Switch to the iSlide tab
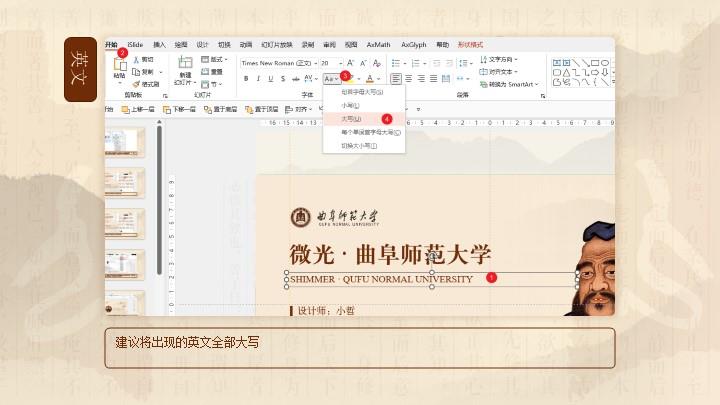Image resolution: width=720 pixels, height=405 pixels. click(x=135, y=45)
